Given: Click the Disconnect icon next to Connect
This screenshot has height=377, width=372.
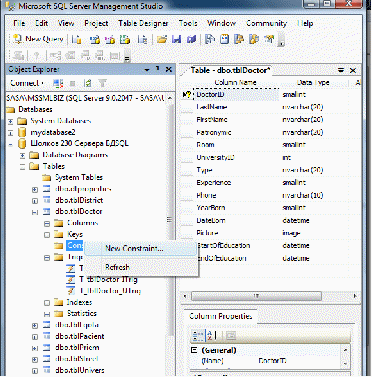Looking at the screenshot, I should point(58,83).
